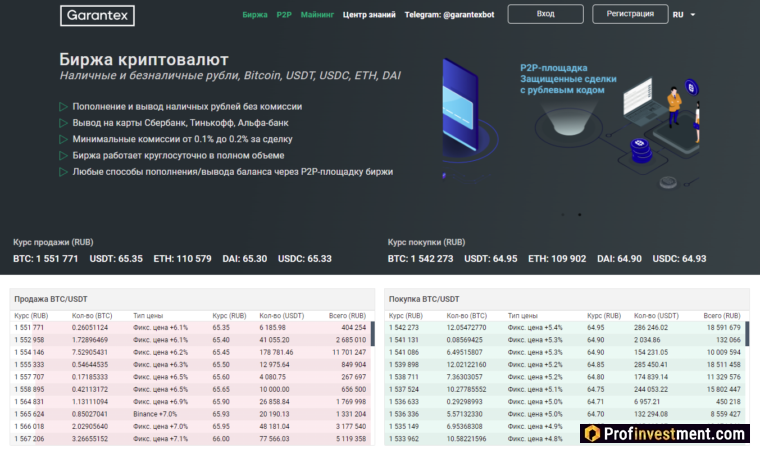This screenshot has width=760, height=453.
Task: Select the second carousel dot indicator
Action: click(x=579, y=214)
